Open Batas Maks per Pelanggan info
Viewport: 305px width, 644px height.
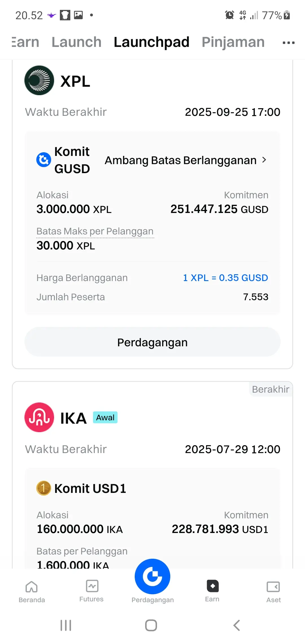point(95,231)
